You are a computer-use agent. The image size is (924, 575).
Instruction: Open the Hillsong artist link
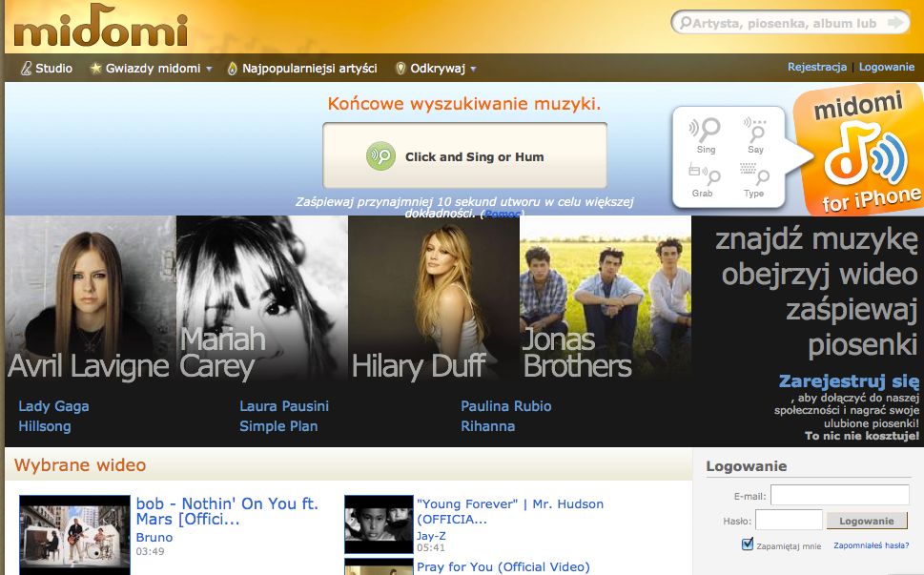point(45,426)
